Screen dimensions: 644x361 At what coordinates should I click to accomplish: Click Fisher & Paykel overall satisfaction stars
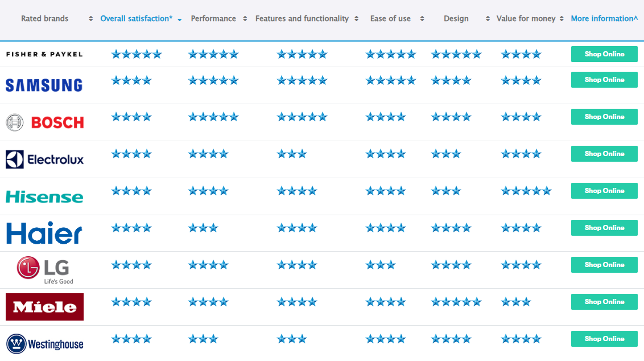point(137,54)
